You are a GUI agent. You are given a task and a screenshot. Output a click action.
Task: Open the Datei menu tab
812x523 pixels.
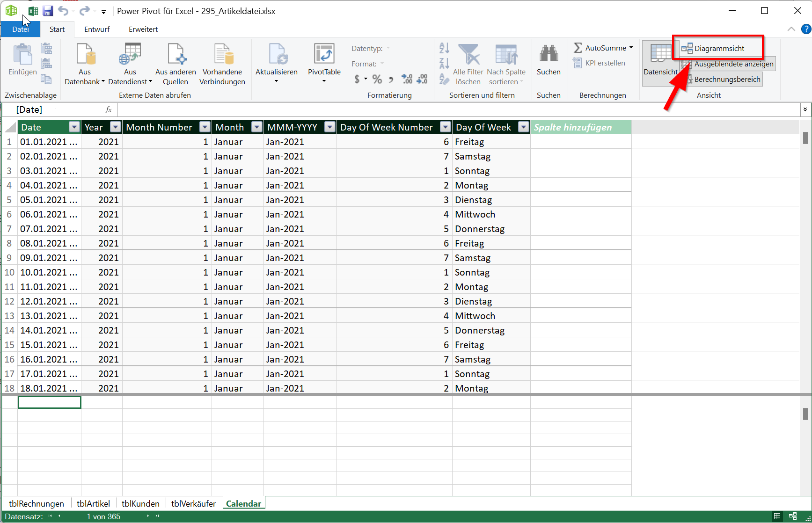[x=21, y=29]
